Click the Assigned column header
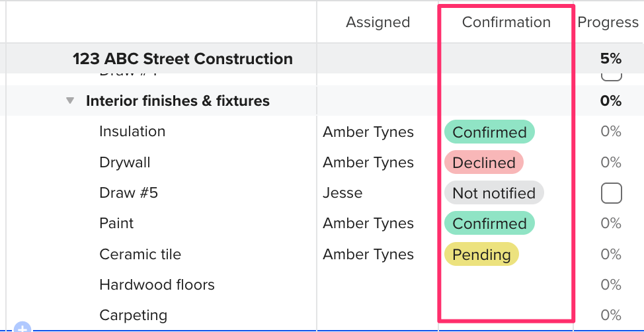 378,22
